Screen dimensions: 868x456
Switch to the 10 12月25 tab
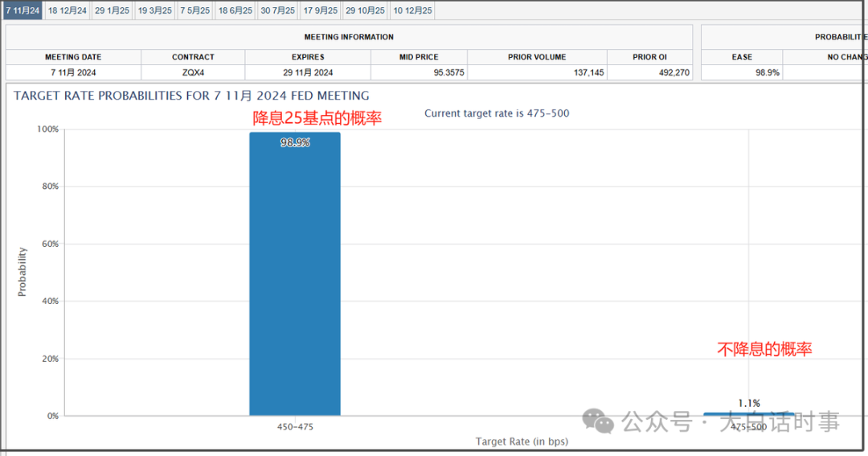412,10
